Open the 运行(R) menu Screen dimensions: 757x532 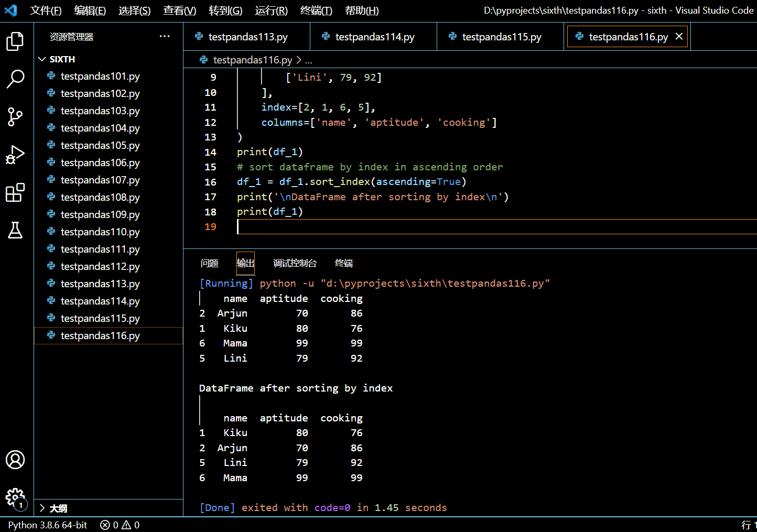pos(271,10)
